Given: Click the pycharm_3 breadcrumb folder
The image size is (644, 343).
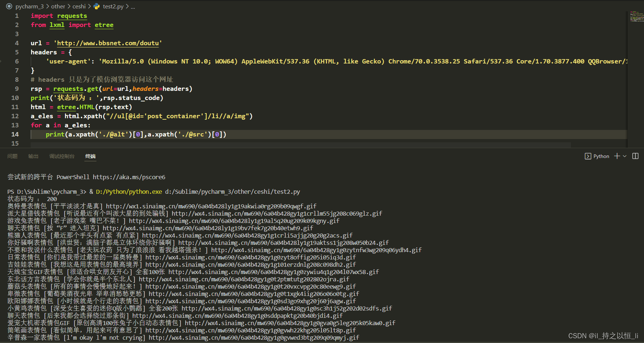Looking at the screenshot, I should click(x=30, y=6).
